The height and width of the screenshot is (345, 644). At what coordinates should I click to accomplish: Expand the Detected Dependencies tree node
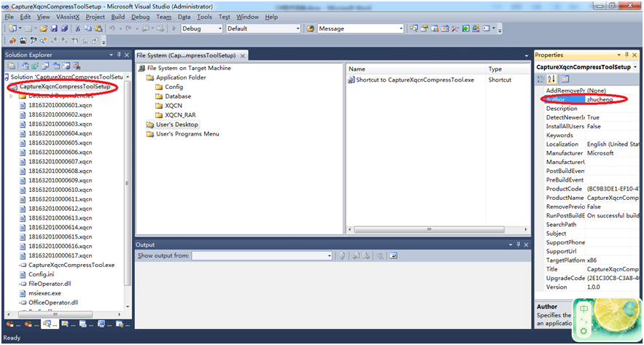[x=11, y=96]
